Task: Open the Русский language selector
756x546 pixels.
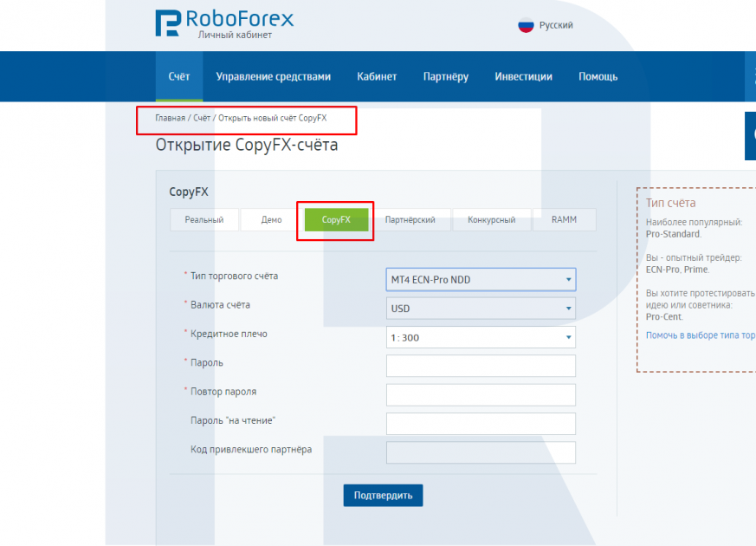Action: (556, 25)
